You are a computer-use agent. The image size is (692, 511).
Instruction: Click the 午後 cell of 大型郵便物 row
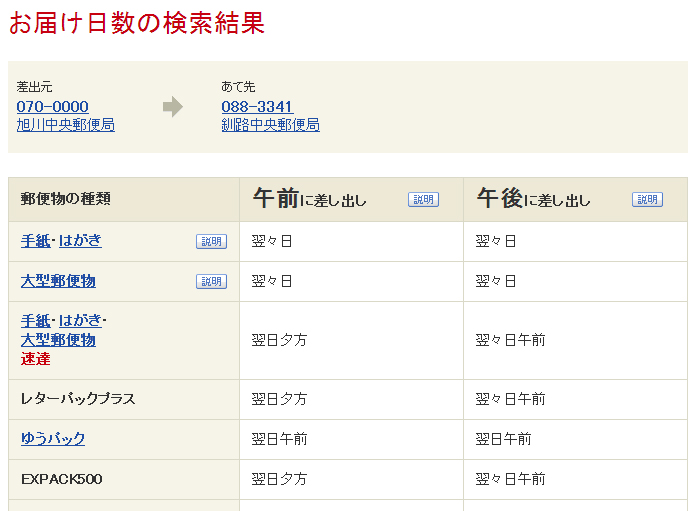tap(575, 282)
